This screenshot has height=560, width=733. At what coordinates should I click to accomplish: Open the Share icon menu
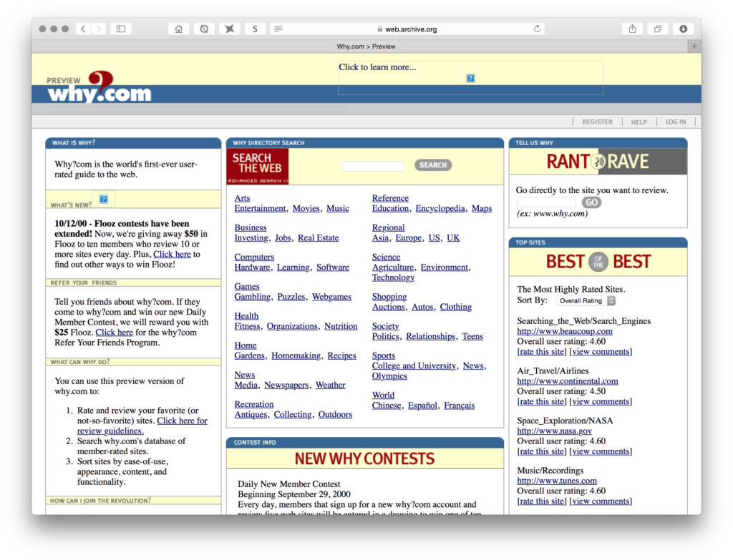tap(632, 29)
